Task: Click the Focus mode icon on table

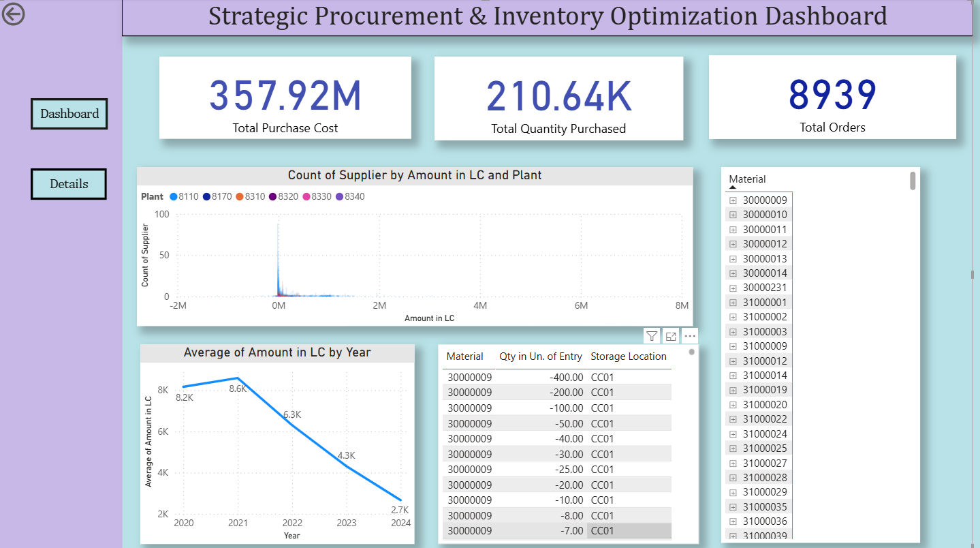Action: pyautogui.click(x=671, y=336)
